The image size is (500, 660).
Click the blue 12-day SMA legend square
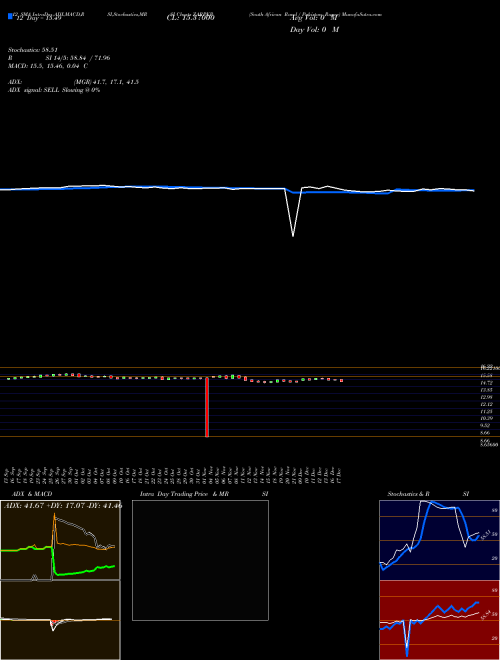[10, 16]
